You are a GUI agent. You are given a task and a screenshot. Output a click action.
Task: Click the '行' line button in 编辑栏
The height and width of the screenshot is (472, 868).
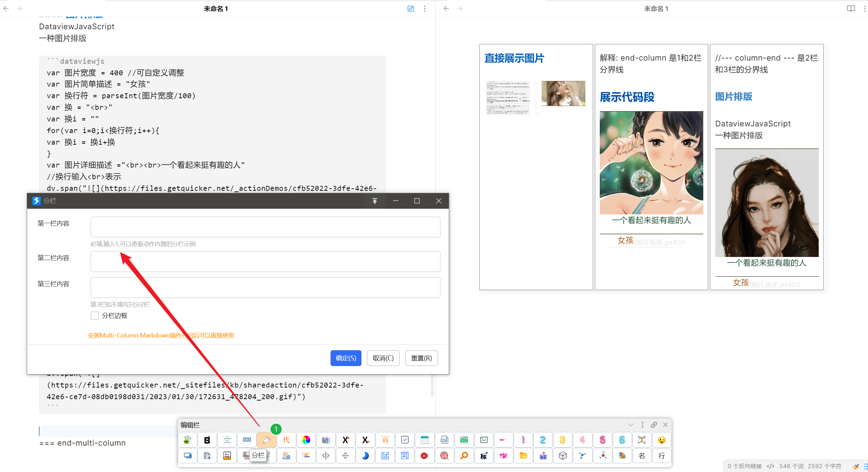pyautogui.click(x=662, y=456)
